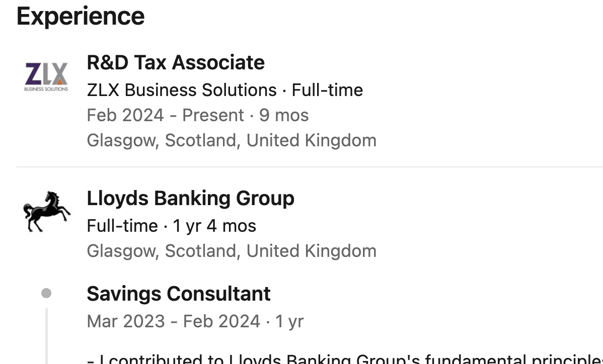Click the Full-time label beside ZLX Business Solutions
Screen dimensions: 603x364
[327, 90]
